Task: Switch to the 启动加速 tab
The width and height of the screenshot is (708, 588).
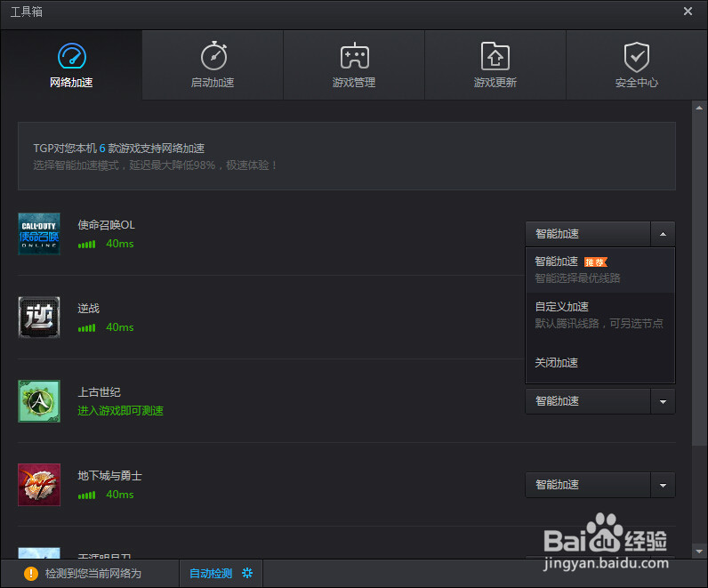Action: click(x=213, y=65)
